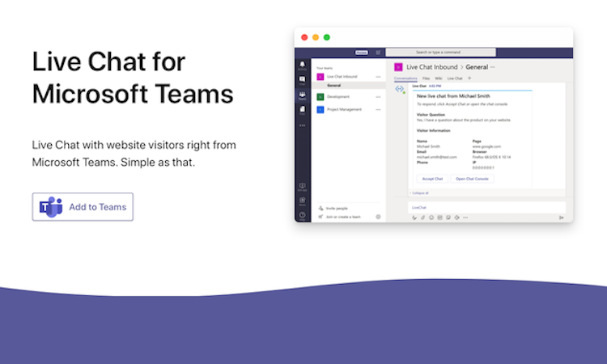The image size is (607, 364).
Task: Click Invite people link
Action: point(337,208)
